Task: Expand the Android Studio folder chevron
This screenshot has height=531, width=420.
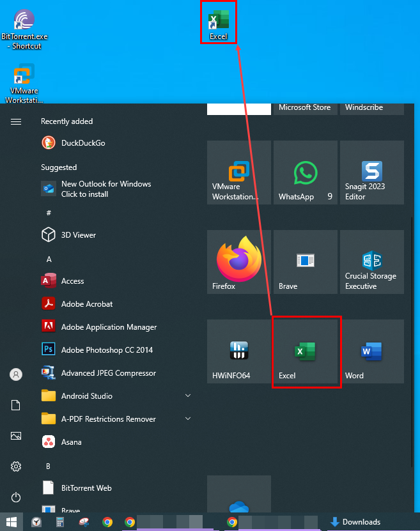Action: 188,396
